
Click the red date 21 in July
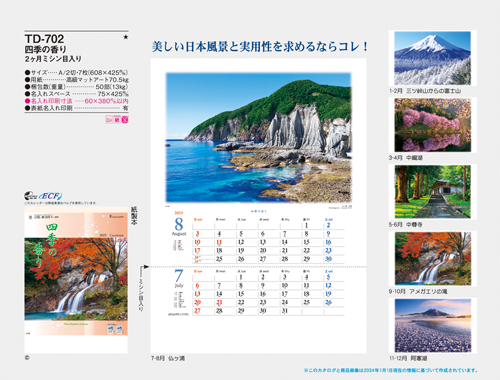pyautogui.click(x=219, y=303)
